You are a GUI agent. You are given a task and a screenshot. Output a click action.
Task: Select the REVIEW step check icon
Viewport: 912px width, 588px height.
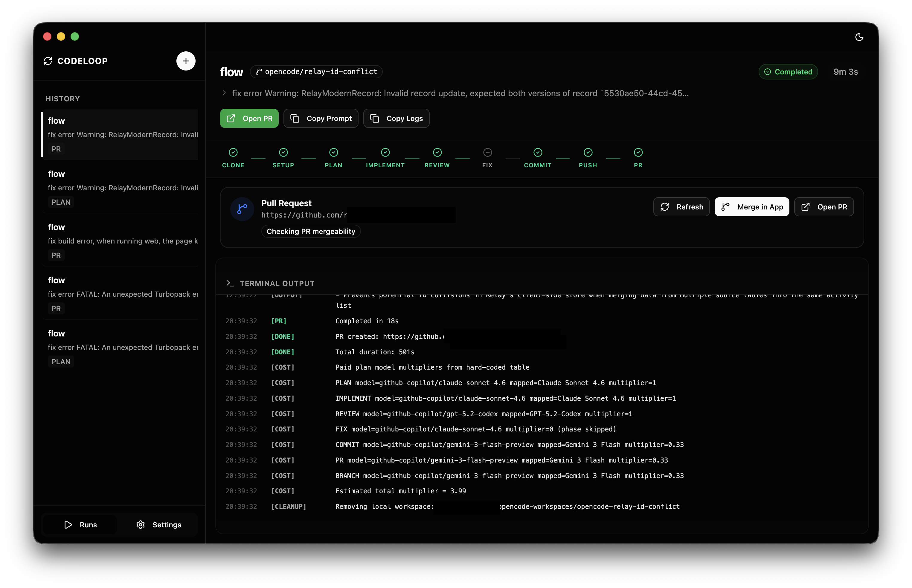(x=437, y=152)
